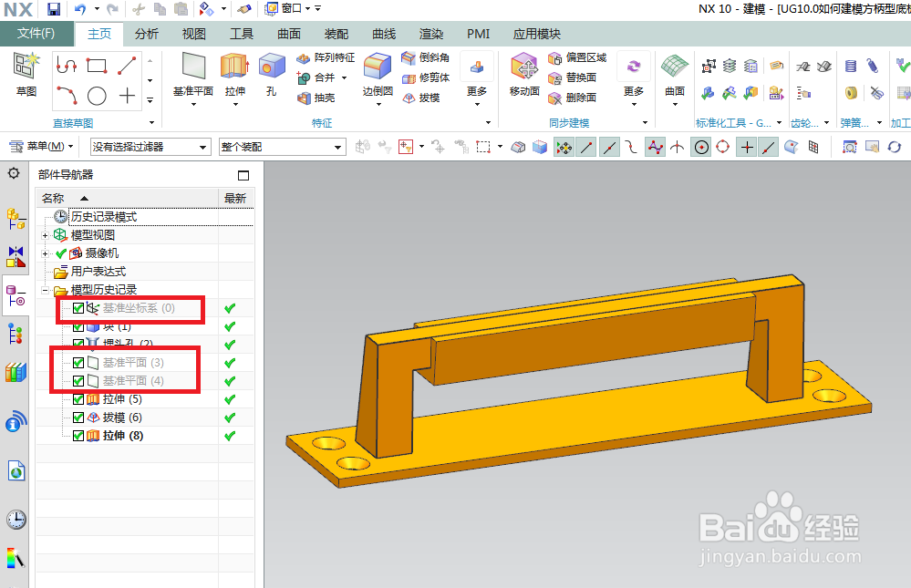Viewport: 911px width, 588px height.
Task: Select the Move Face (移动面) tool
Action: point(524,75)
